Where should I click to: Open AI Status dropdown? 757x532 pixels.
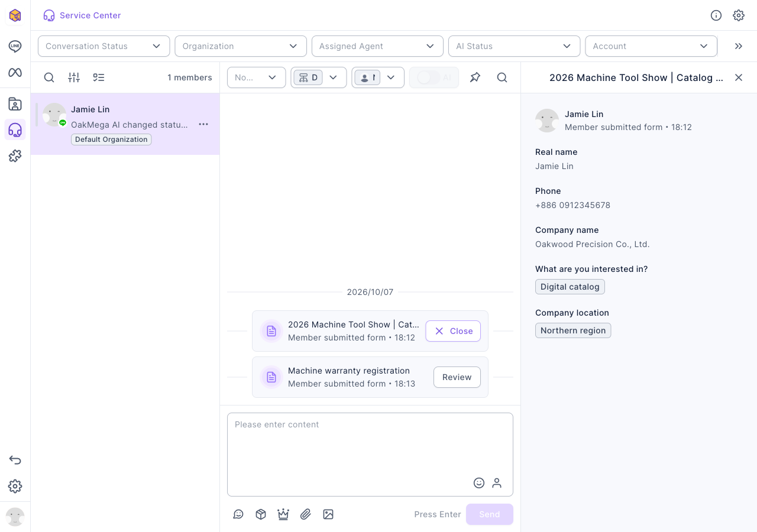pyautogui.click(x=514, y=46)
